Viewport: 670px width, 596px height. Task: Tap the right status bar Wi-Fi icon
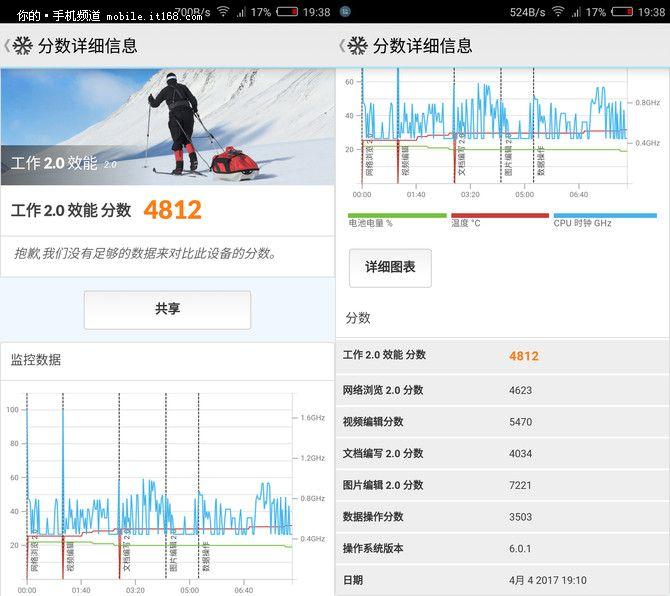point(558,12)
